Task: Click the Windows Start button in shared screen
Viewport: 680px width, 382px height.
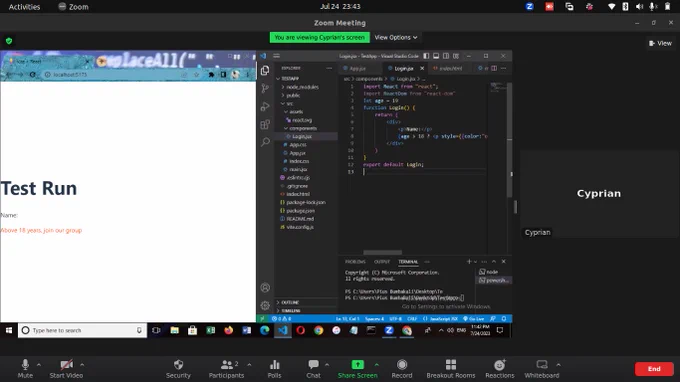Action: click(x=9, y=330)
